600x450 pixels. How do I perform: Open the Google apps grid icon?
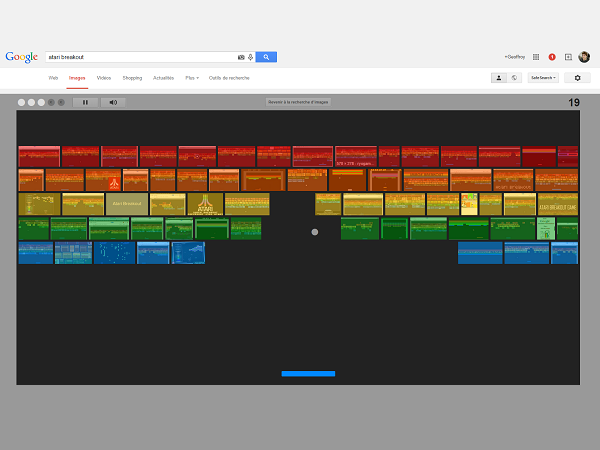(x=536, y=57)
